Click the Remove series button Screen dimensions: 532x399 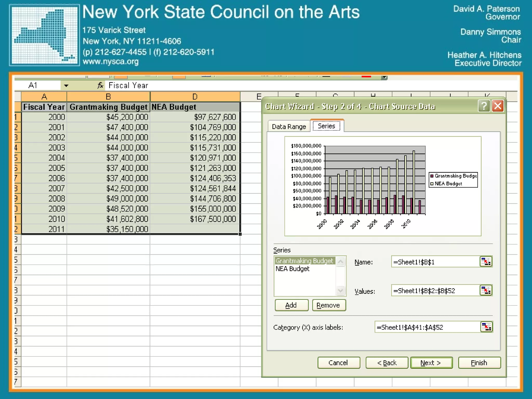coord(329,305)
